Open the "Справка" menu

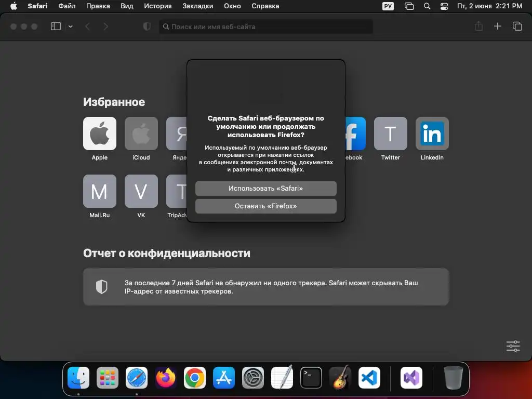click(265, 6)
